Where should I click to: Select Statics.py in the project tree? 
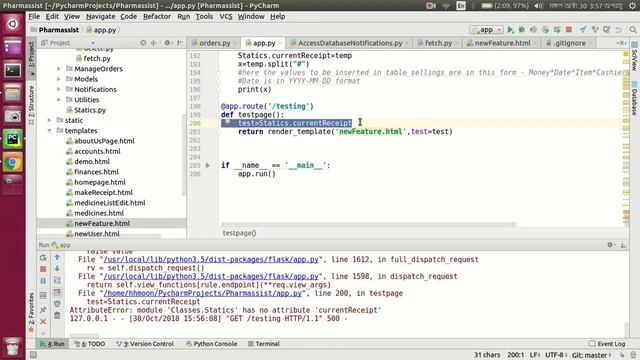[90, 110]
